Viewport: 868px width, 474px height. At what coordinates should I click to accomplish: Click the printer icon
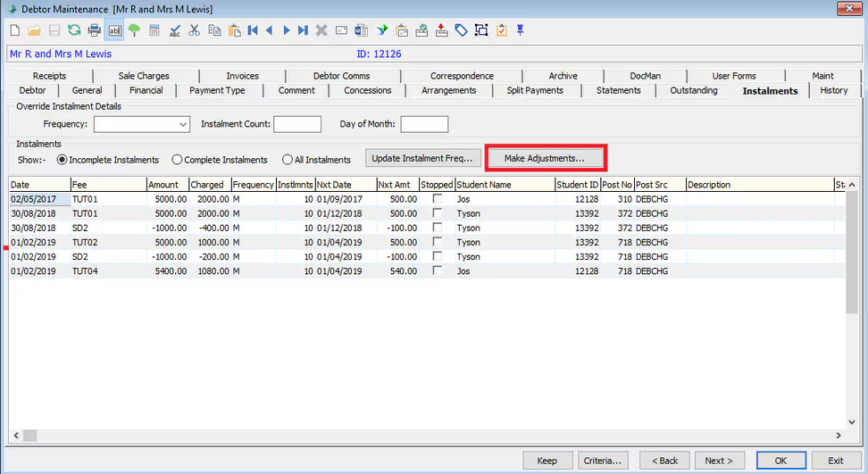coord(94,30)
